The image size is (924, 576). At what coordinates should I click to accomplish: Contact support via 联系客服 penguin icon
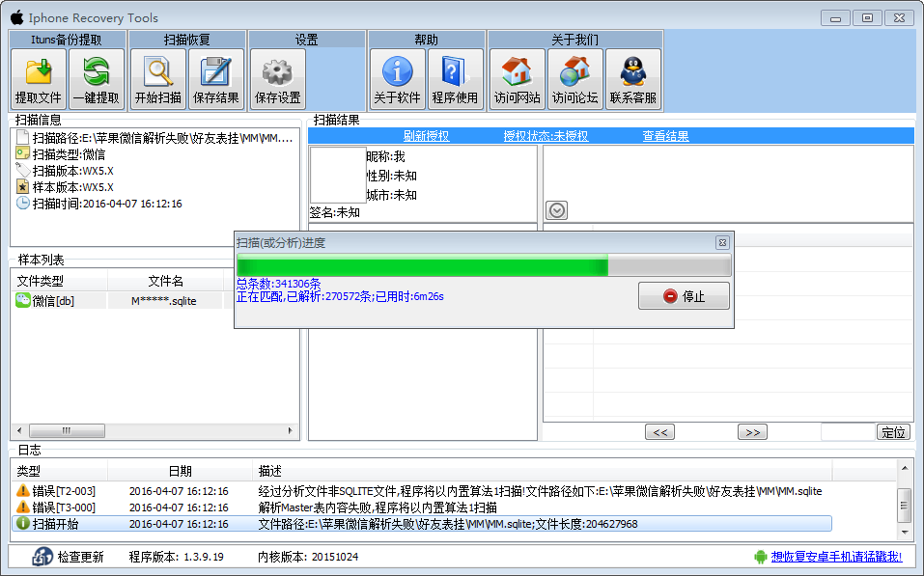(632, 79)
